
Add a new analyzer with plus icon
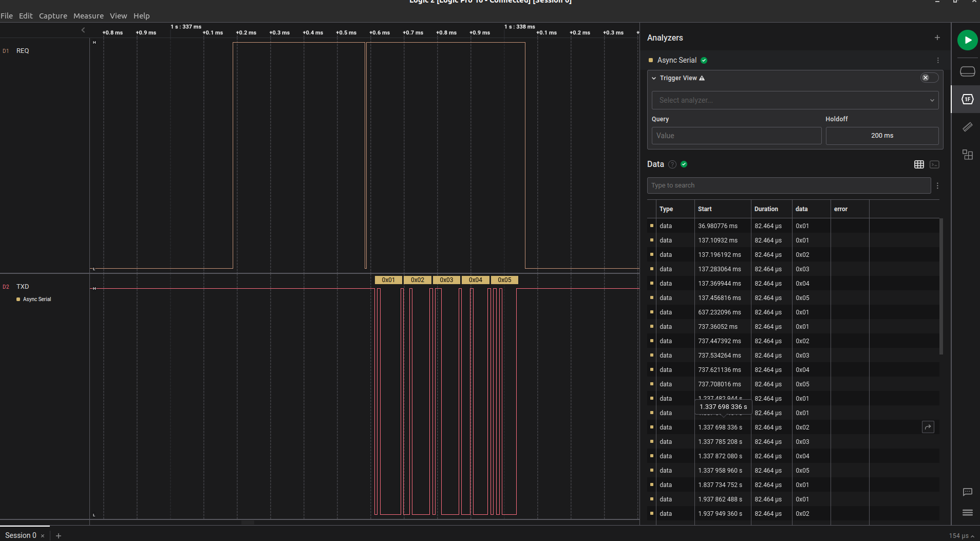[937, 38]
